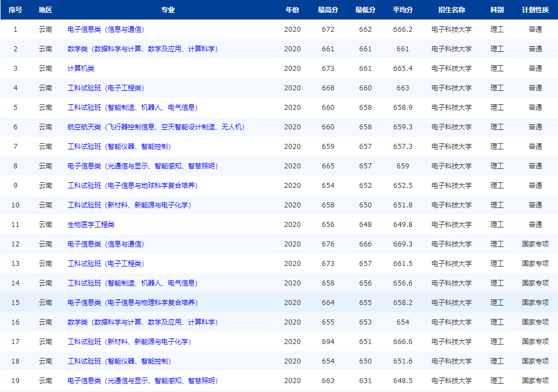The height and width of the screenshot is (392, 558).
Task: Select the highest score 668 cell
Action: 328,88
